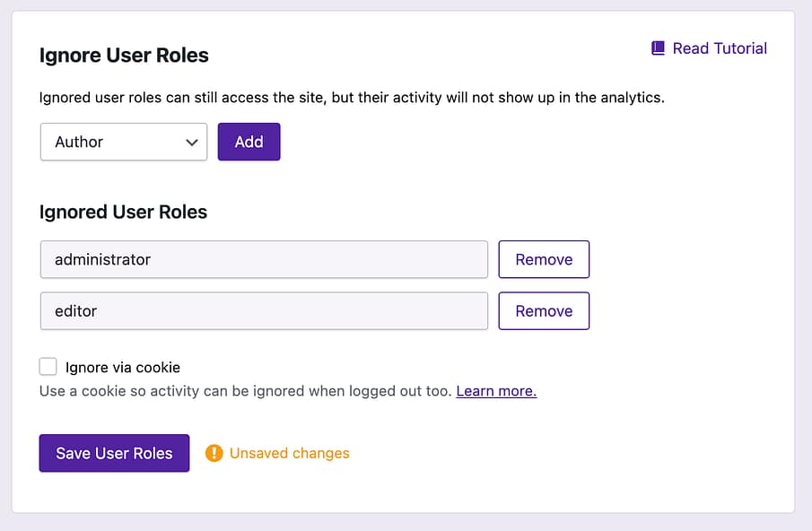
Task: Open the user role selection dropdown
Action: click(x=123, y=142)
